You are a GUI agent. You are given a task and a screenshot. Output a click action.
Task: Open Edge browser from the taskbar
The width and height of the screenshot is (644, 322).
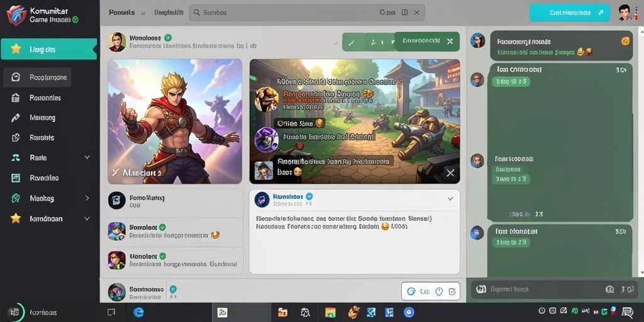coord(139,313)
